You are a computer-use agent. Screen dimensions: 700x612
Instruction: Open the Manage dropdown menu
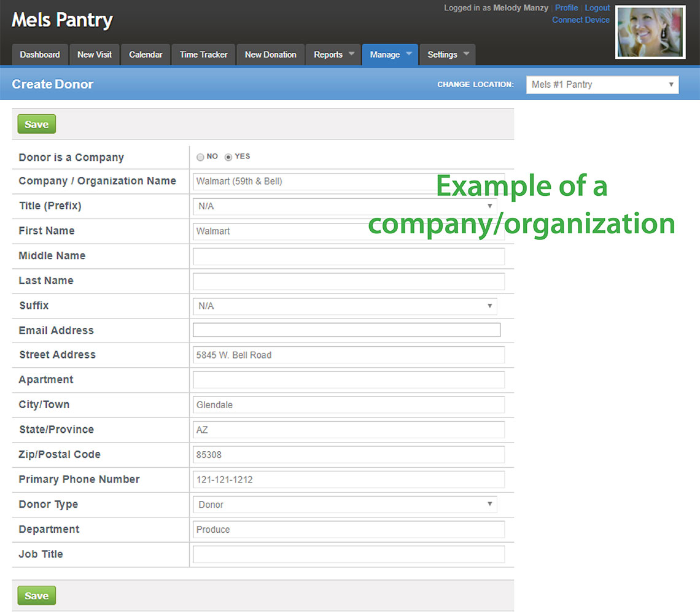point(390,55)
